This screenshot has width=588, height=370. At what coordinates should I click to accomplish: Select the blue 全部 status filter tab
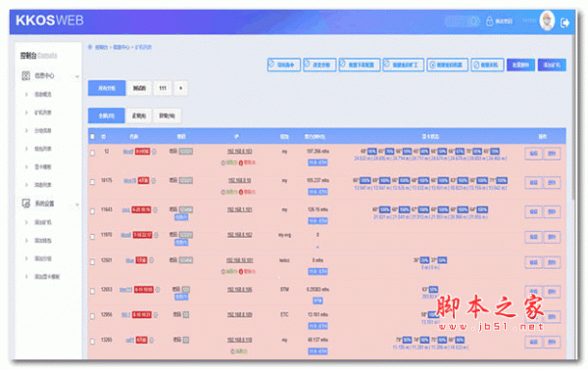(x=106, y=116)
